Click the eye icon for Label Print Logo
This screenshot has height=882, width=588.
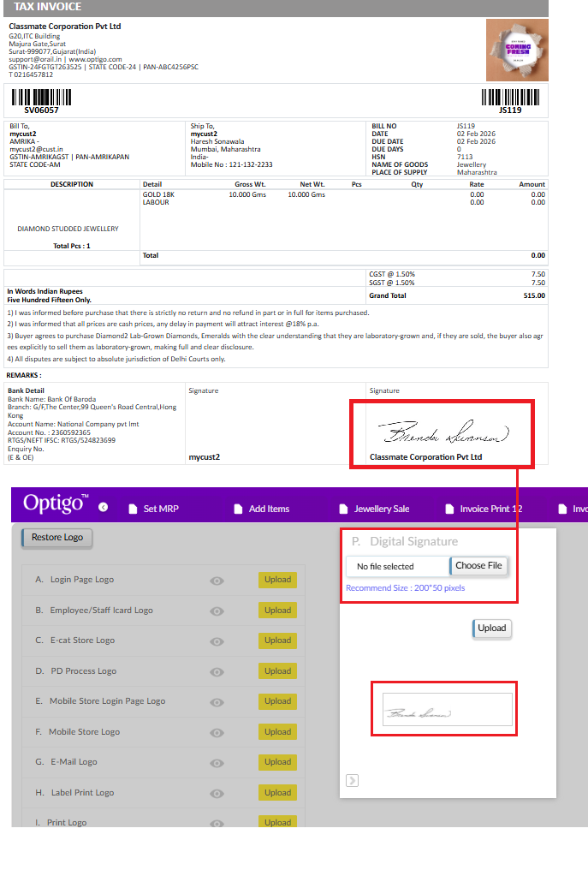click(217, 794)
